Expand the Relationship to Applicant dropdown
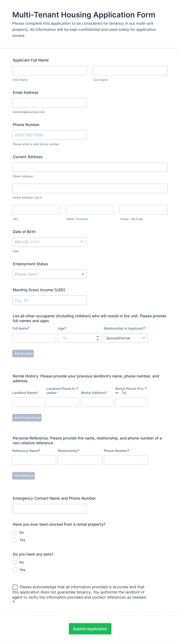178x644 pixels. tap(126, 338)
